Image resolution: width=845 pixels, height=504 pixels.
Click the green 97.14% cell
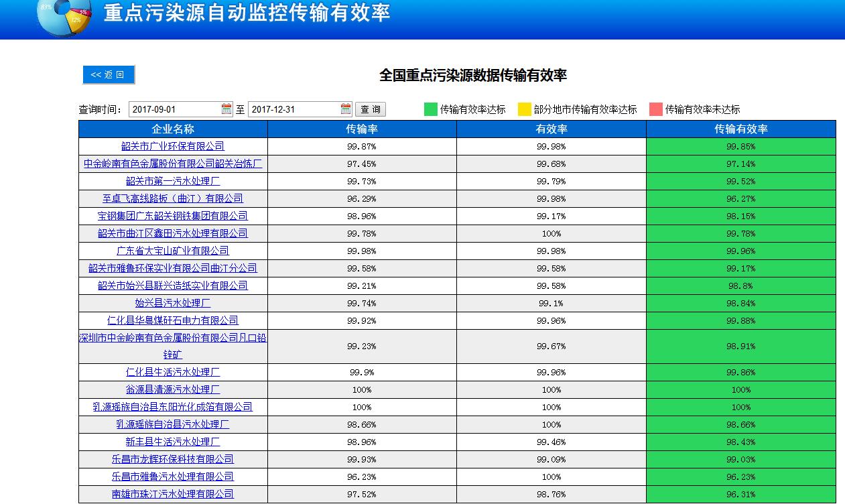tap(741, 164)
